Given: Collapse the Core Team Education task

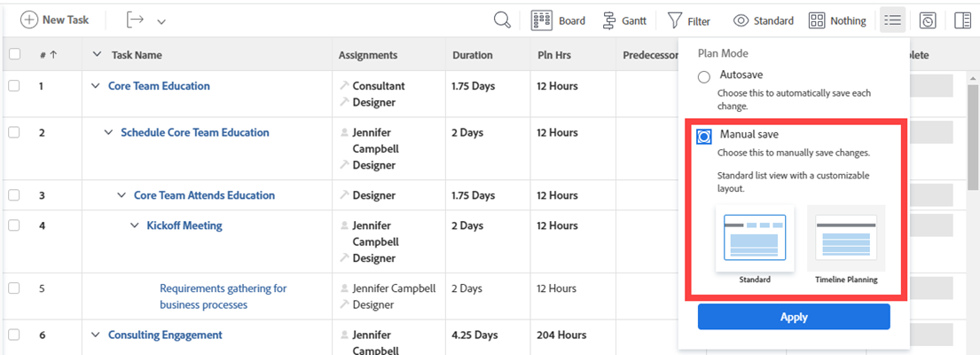Looking at the screenshot, I should tap(96, 86).
